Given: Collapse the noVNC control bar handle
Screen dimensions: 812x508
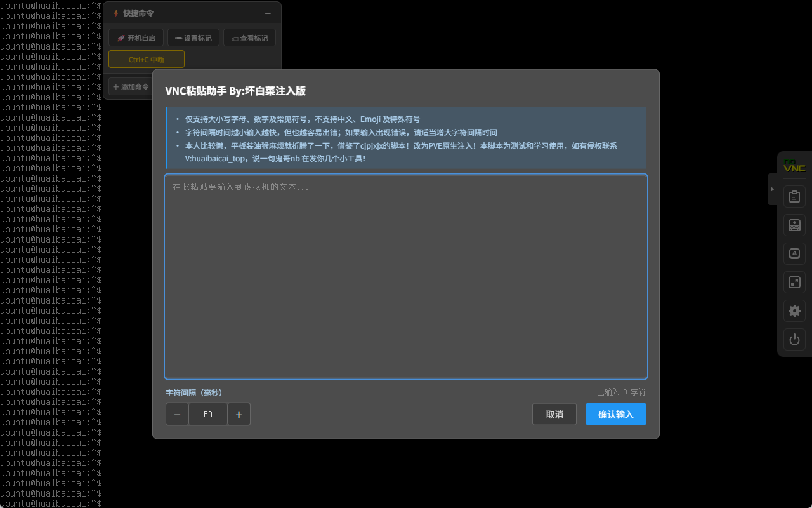Looking at the screenshot, I should pyautogui.click(x=772, y=189).
